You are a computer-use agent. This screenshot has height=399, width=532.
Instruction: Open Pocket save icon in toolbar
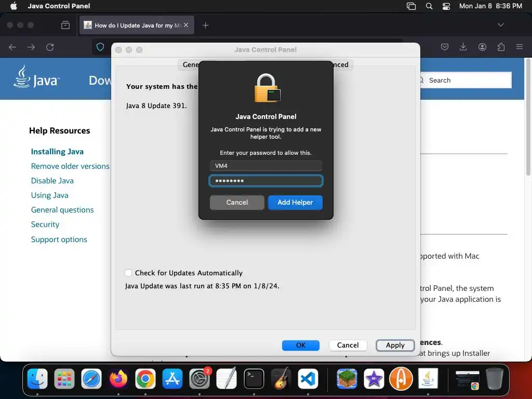click(445, 47)
